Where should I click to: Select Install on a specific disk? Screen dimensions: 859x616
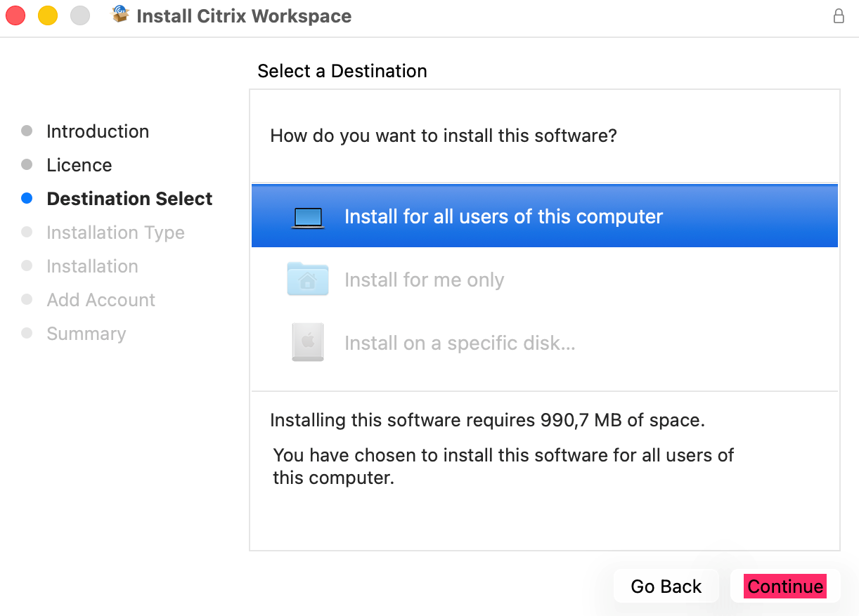click(460, 343)
